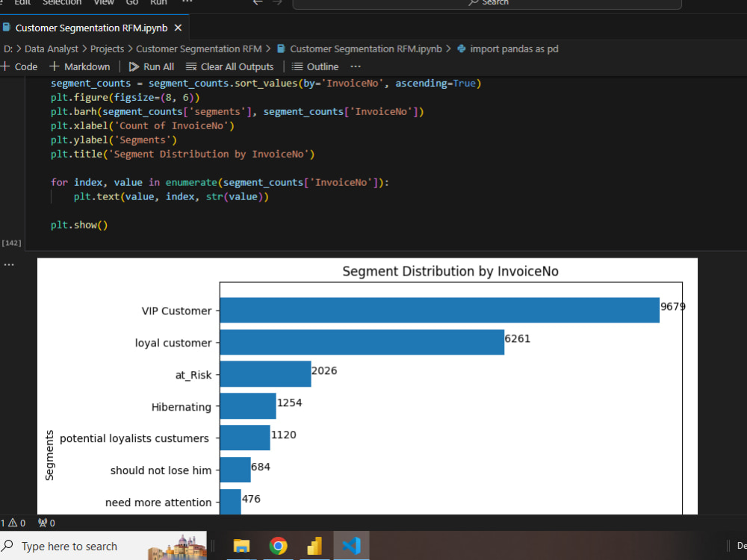
Task: Open the notebook Outline
Action: [x=315, y=66]
